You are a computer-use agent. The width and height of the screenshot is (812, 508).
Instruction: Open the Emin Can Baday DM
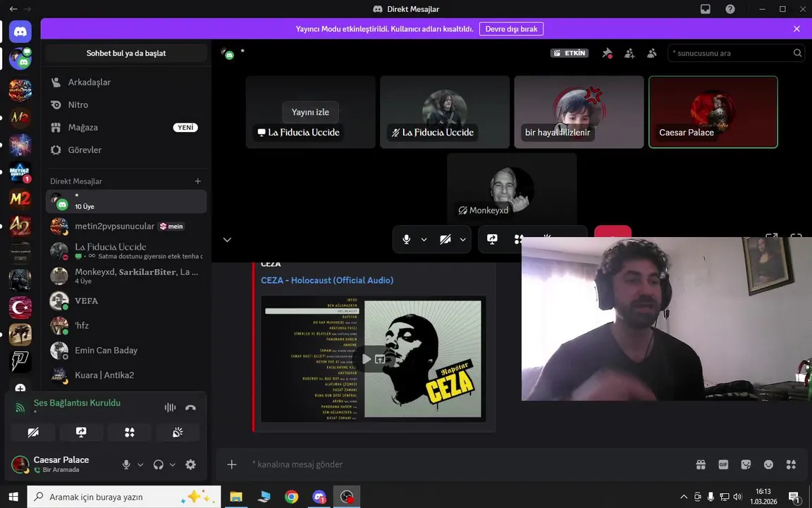126,351
